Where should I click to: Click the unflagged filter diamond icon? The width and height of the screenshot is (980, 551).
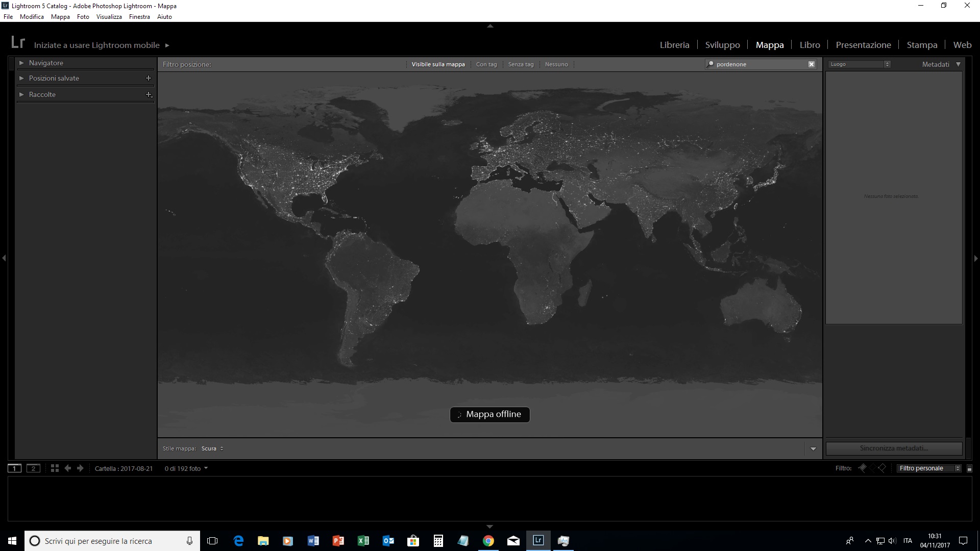coord(881,468)
